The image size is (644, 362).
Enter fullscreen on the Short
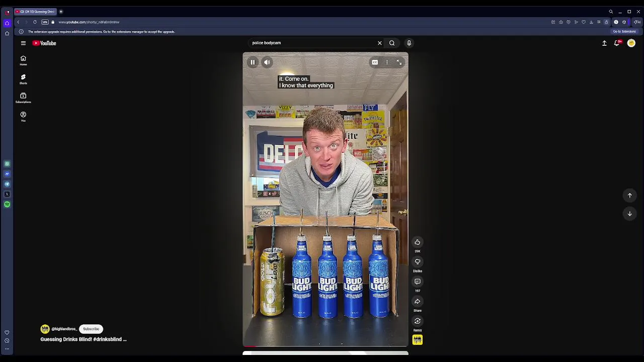click(x=399, y=62)
